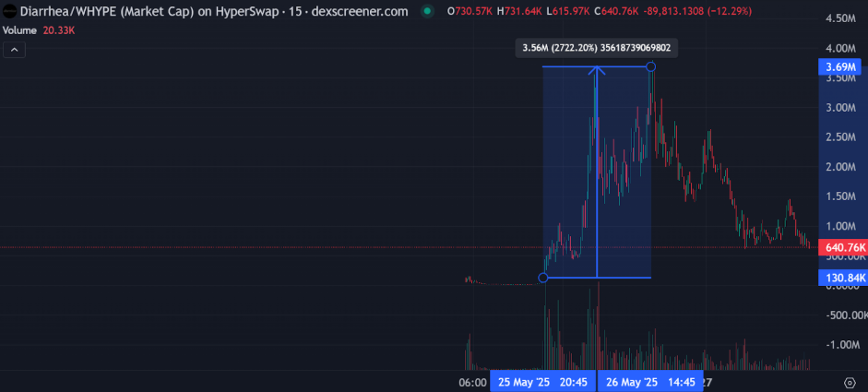Select the bottom-left measurement handle at 130.84K
Screen dimensions: 868x392
pyautogui.click(x=543, y=278)
